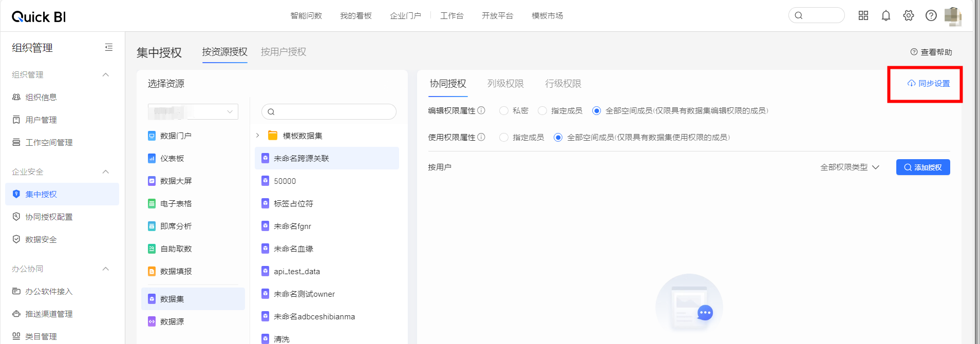Open the settings gear icon
Image resolution: width=980 pixels, height=344 pixels.
point(909,16)
